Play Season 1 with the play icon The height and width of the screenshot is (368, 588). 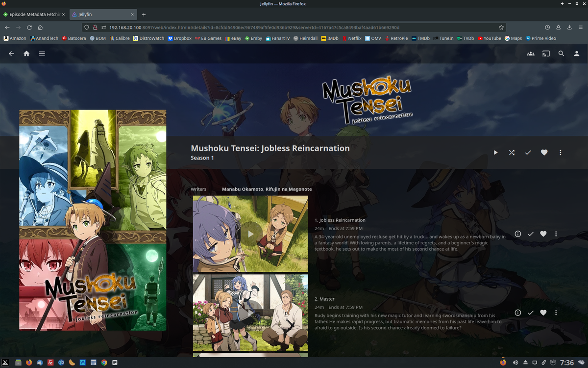495,153
